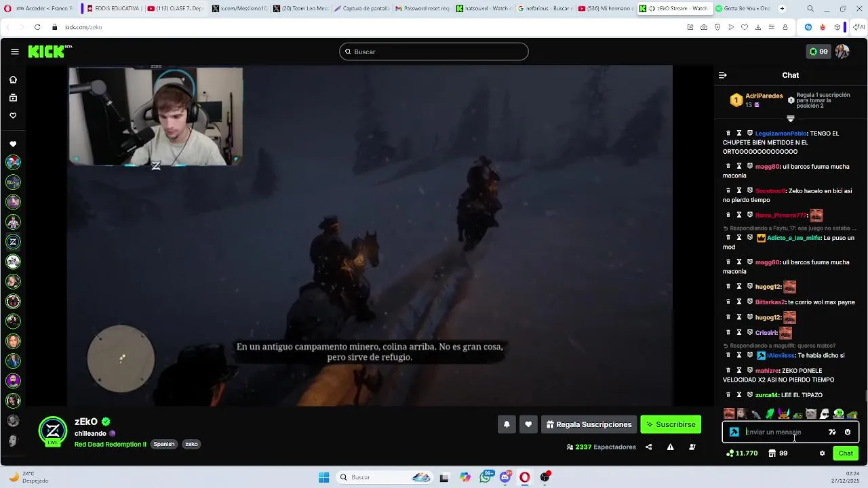Click the zeko tag

point(191,445)
